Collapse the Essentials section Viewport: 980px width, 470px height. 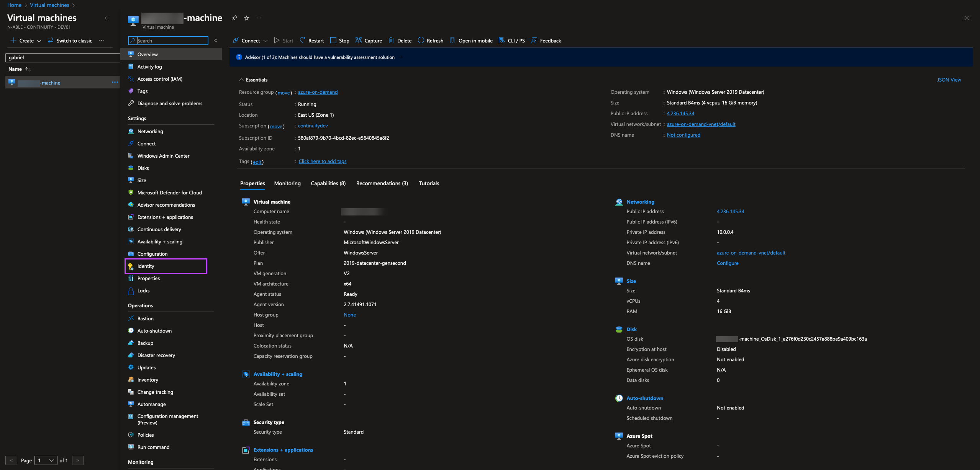pos(241,80)
